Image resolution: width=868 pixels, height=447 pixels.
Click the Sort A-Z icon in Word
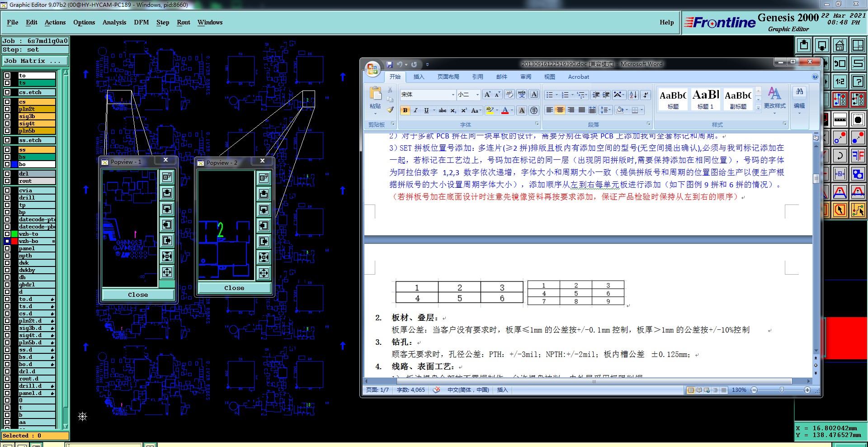coord(633,95)
